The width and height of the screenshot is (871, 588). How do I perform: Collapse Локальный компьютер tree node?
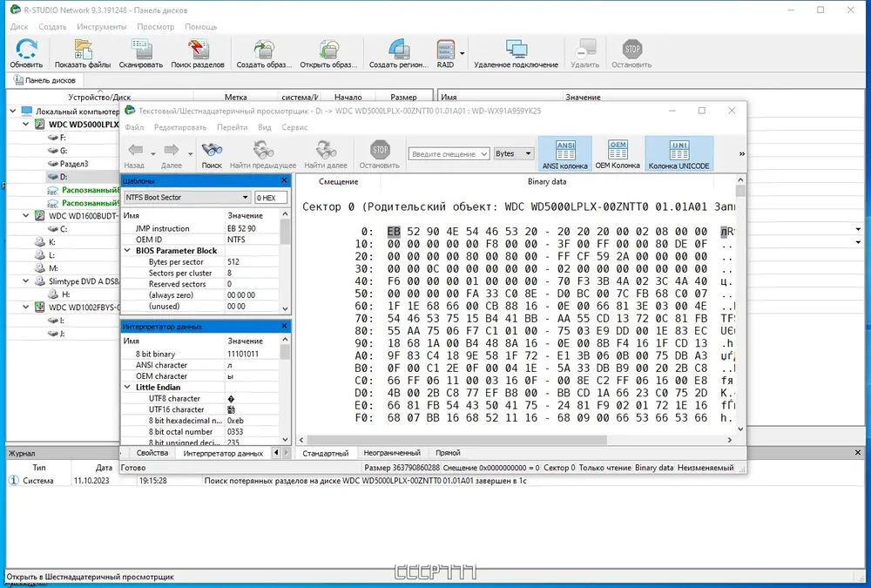[x=12, y=112]
